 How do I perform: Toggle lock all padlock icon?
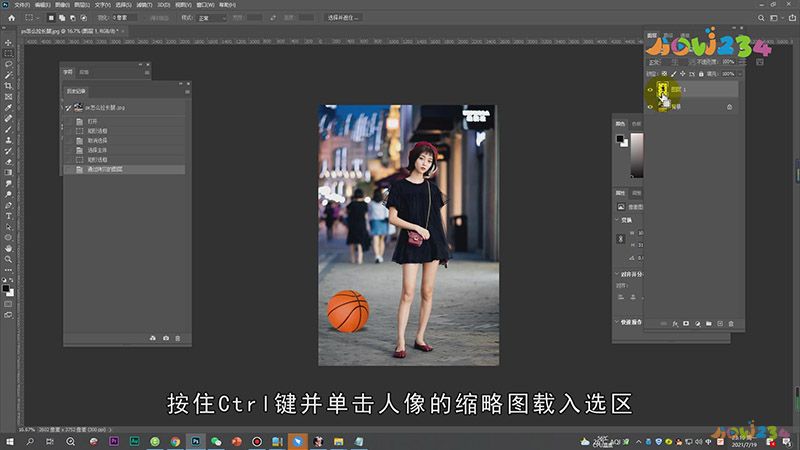click(701, 74)
